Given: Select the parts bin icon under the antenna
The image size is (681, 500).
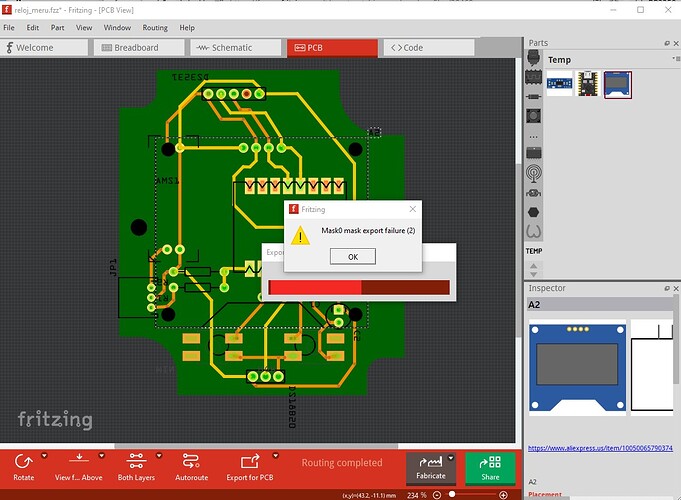Looking at the screenshot, I should tap(533, 193).
